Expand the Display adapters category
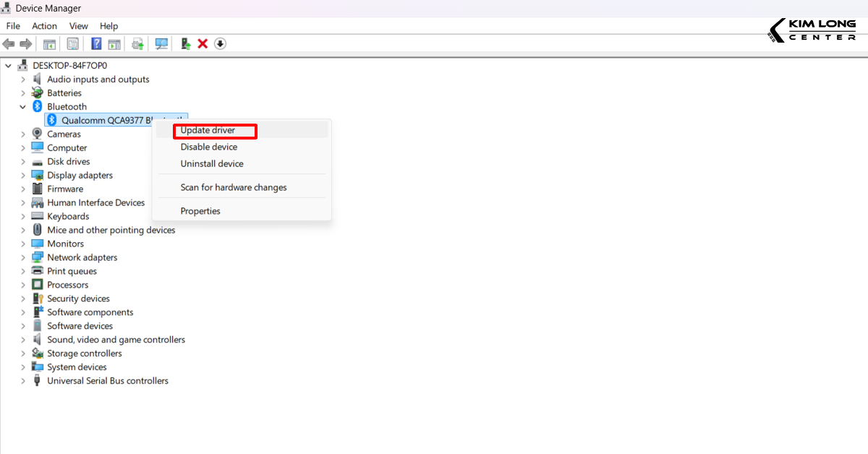The image size is (868, 454). tap(22, 175)
